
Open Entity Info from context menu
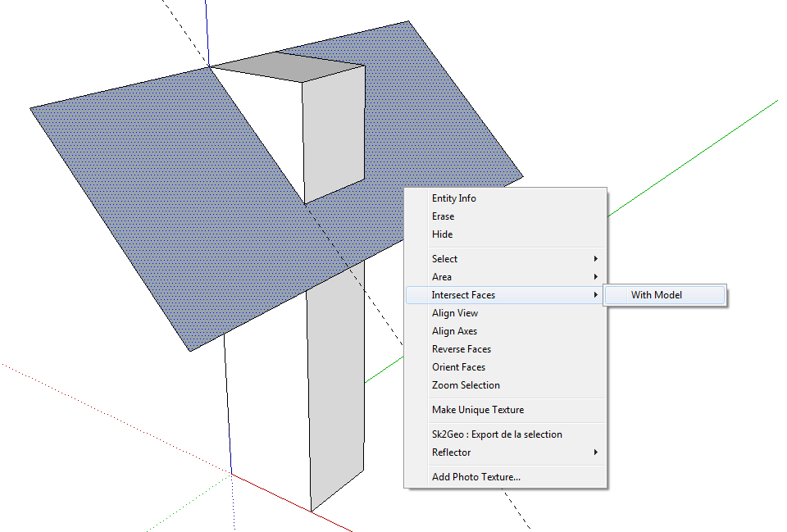pos(506,198)
